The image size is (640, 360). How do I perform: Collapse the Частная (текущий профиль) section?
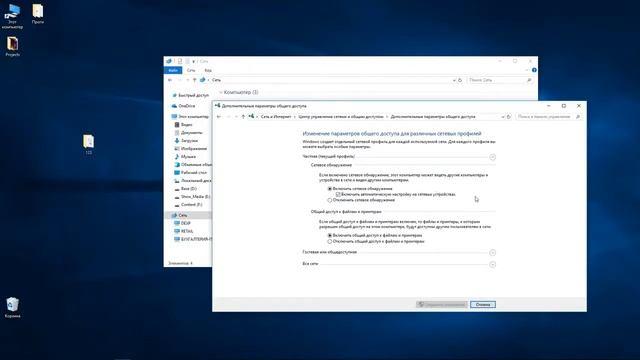[493, 157]
